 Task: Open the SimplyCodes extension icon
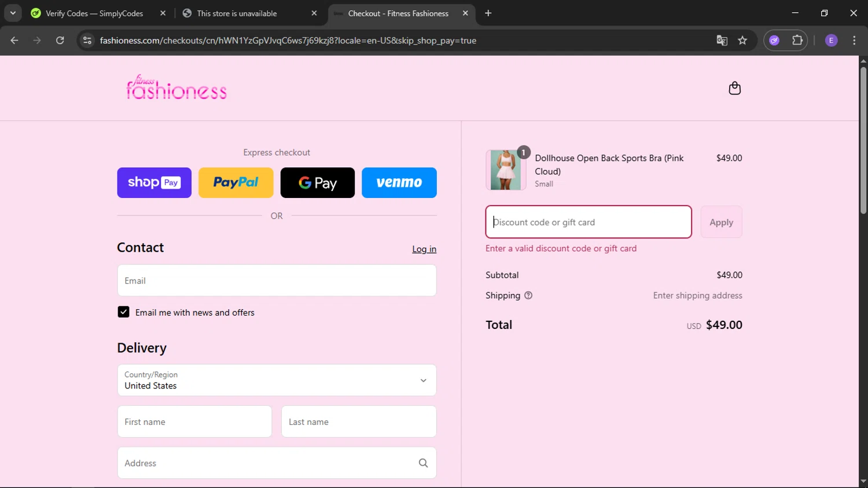[x=774, y=41]
